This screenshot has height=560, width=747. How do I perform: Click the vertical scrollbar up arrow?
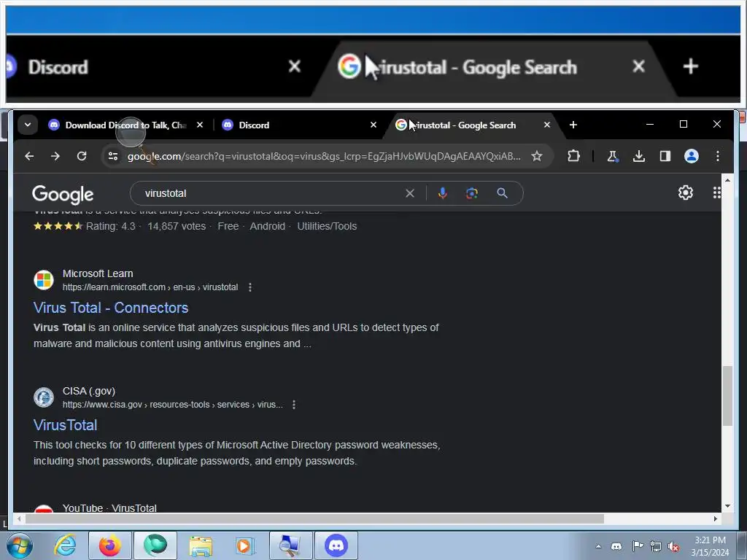pos(727,181)
